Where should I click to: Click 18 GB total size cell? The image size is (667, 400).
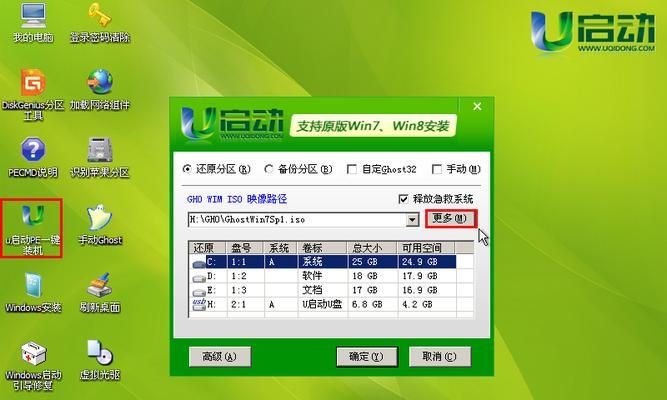365,276
